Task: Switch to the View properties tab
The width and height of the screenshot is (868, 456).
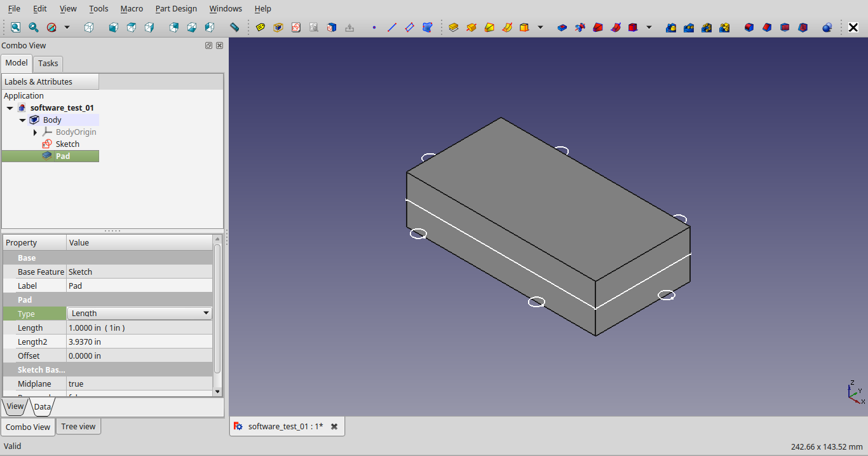Action: coord(15,406)
